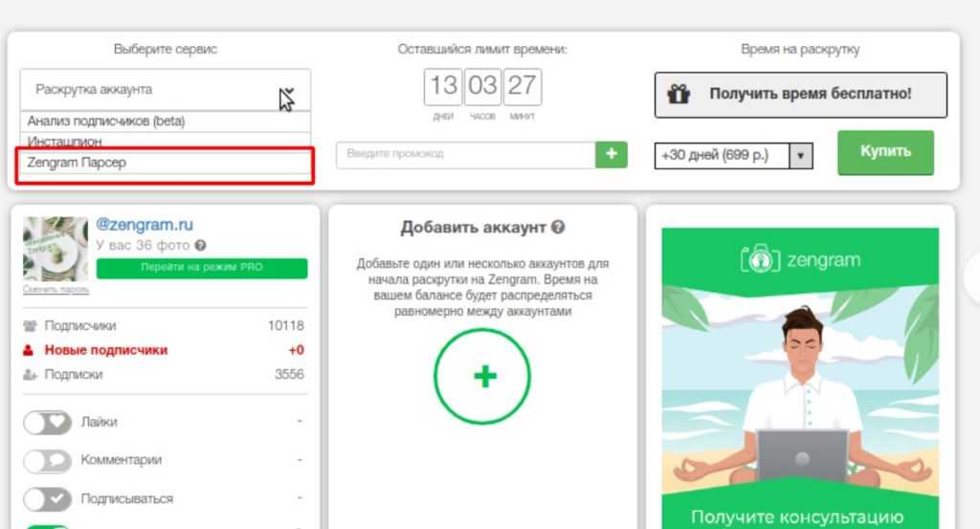The width and height of the screenshot is (980, 529).
Task: Toggle the 'Подписываться' switch
Action: (48, 499)
